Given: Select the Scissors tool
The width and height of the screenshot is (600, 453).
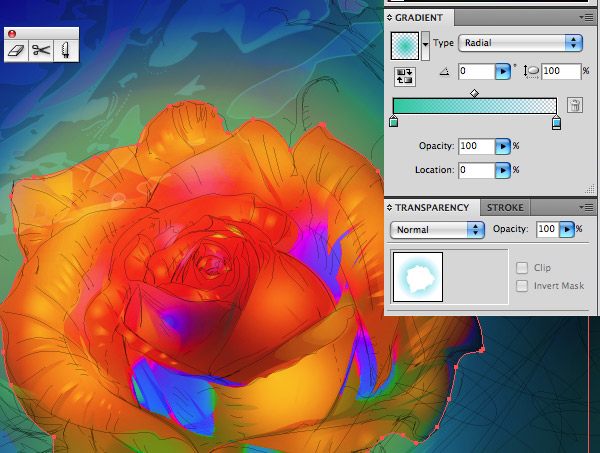Looking at the screenshot, I should pyautogui.click(x=41, y=51).
